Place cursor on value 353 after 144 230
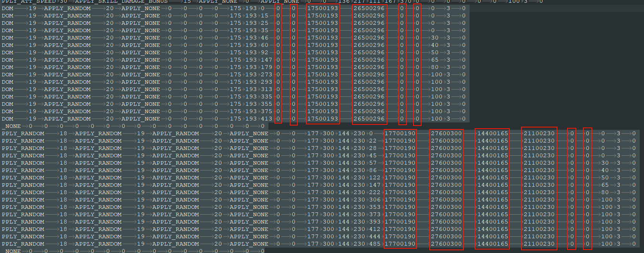This screenshot has height=253, width=644. click(x=375, y=207)
